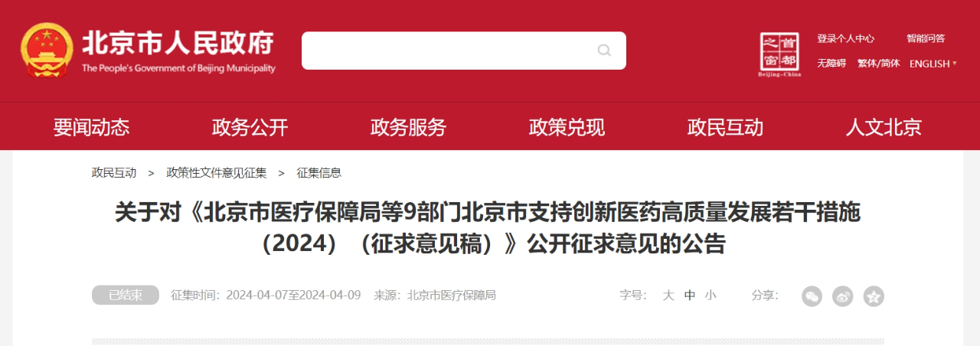This screenshot has height=346, width=980.
Task: Open the 政策兑现 menu
Action: (x=567, y=128)
